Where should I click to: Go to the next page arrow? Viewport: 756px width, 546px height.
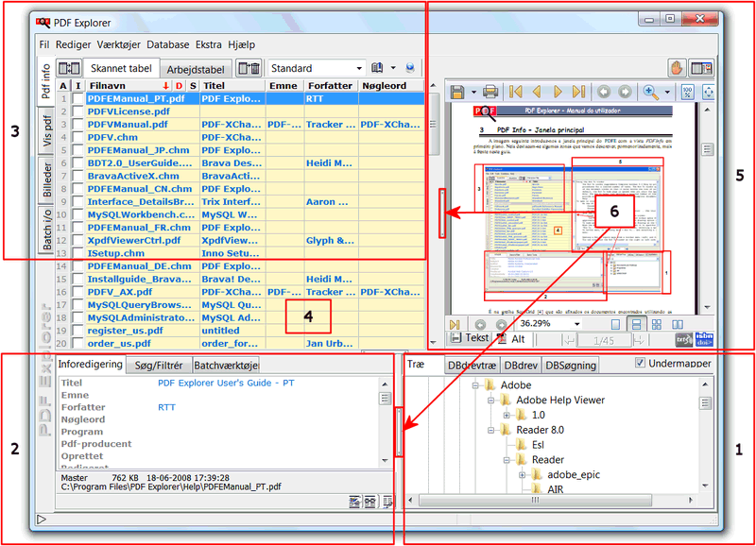[559, 92]
